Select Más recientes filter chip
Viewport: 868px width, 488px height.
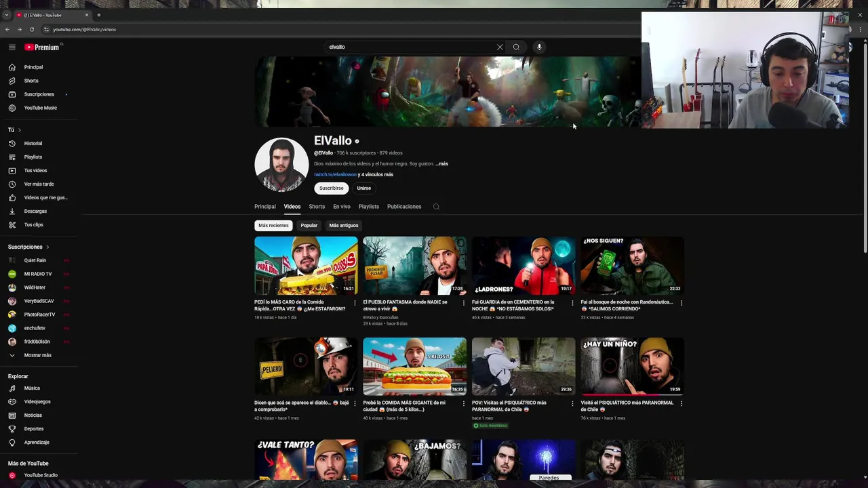pos(273,225)
